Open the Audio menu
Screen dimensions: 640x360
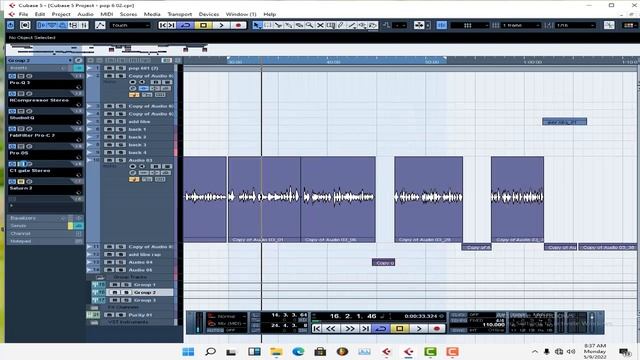85,14
